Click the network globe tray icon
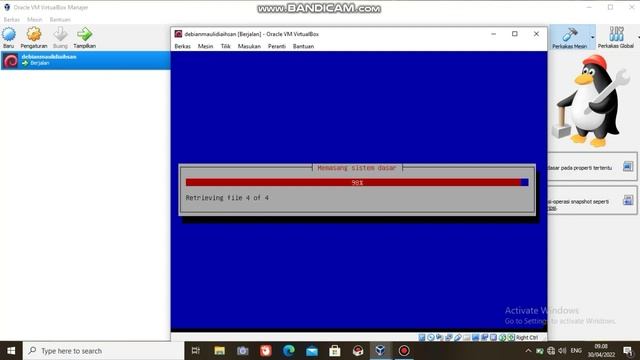The image size is (640, 360). 551,351
